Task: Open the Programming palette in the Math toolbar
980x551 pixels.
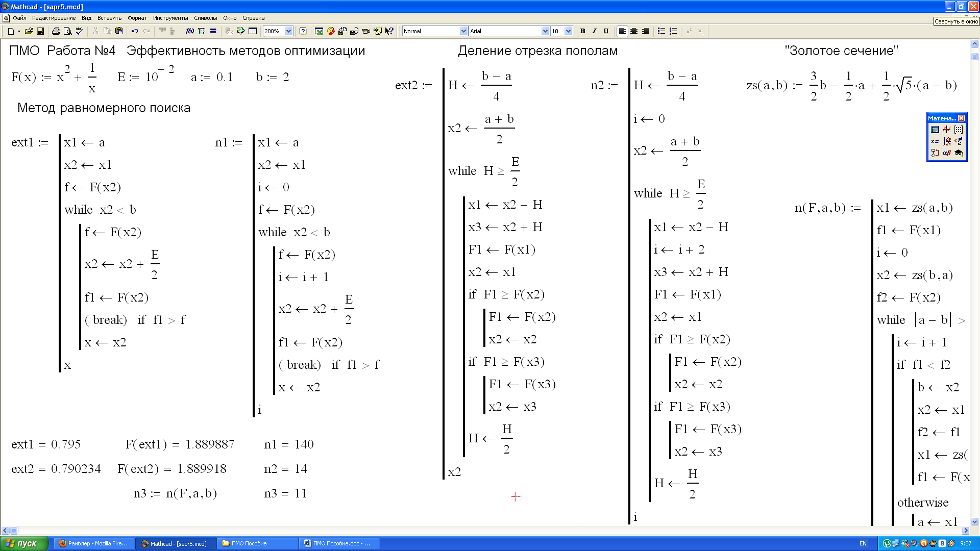Action: [x=935, y=153]
